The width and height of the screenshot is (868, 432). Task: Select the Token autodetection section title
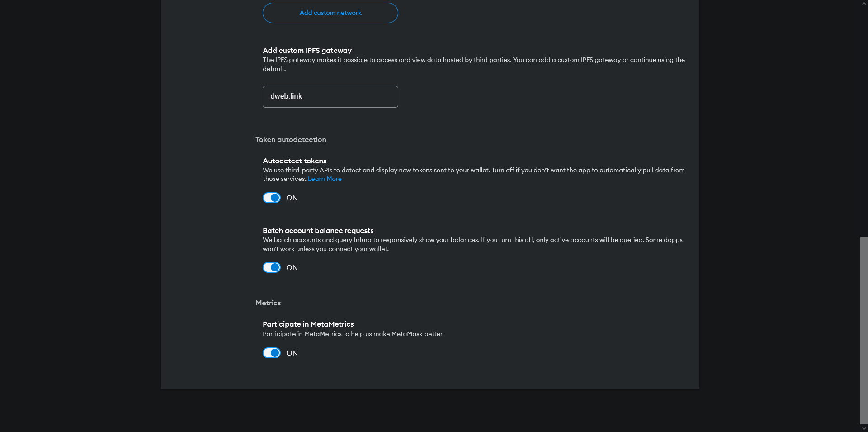291,140
